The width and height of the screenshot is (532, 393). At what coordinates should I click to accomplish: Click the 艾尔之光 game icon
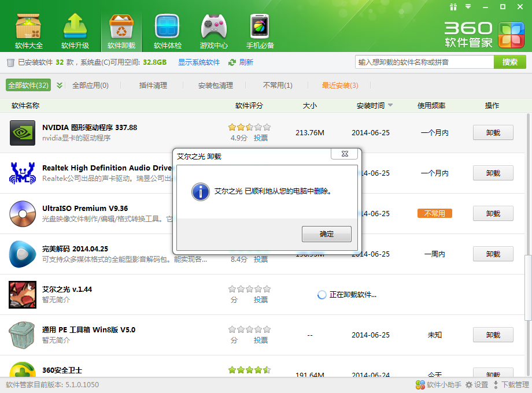pyautogui.click(x=23, y=294)
